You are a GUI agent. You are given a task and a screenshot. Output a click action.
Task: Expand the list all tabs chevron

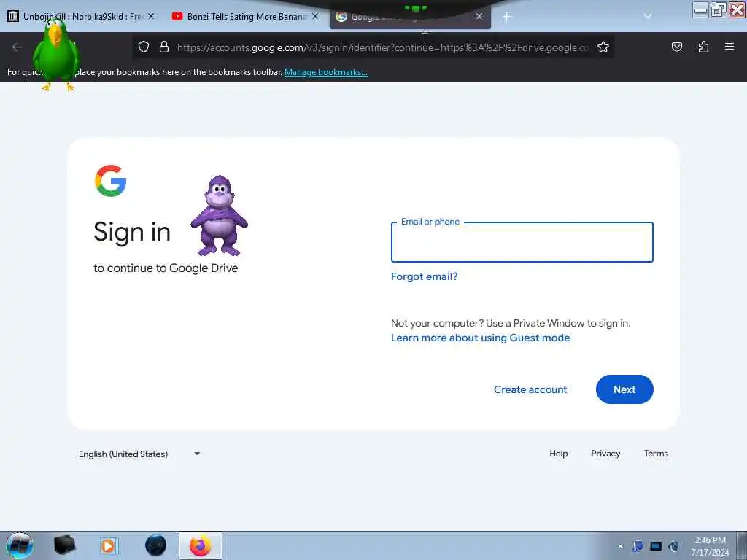pos(648,16)
